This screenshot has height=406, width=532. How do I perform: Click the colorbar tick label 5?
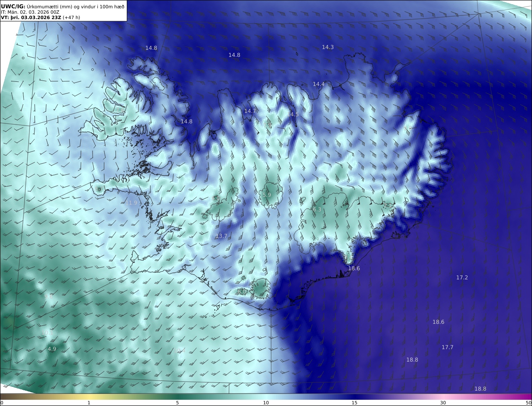(x=177, y=403)
